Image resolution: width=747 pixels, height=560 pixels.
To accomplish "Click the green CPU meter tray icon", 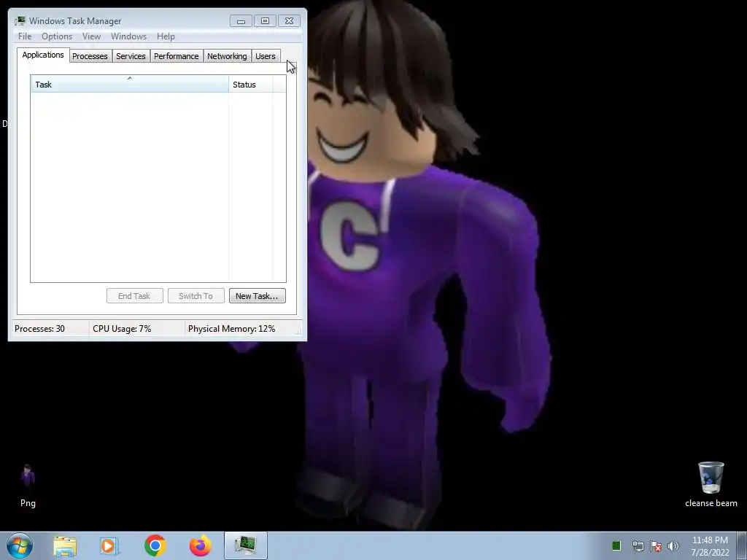I will [x=616, y=545].
